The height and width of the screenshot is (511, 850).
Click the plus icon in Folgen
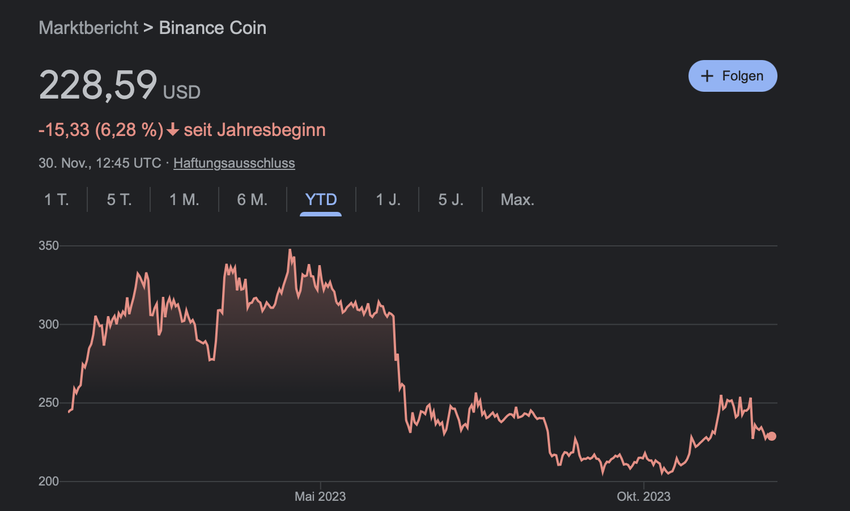click(x=707, y=76)
